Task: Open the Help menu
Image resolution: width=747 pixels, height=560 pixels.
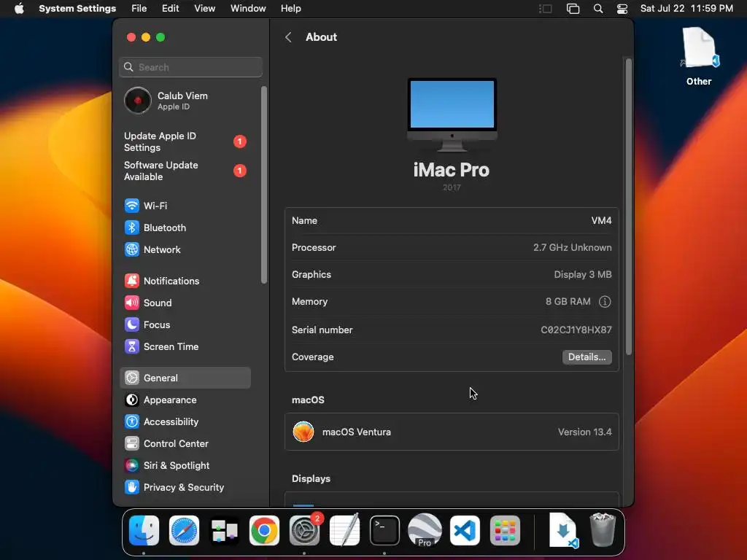Action: 290,9
